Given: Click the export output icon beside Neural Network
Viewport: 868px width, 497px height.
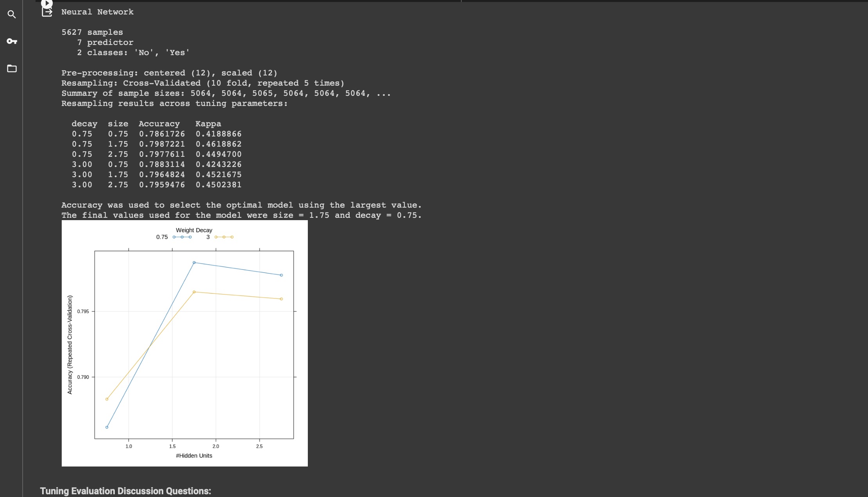Looking at the screenshot, I should coord(46,12).
